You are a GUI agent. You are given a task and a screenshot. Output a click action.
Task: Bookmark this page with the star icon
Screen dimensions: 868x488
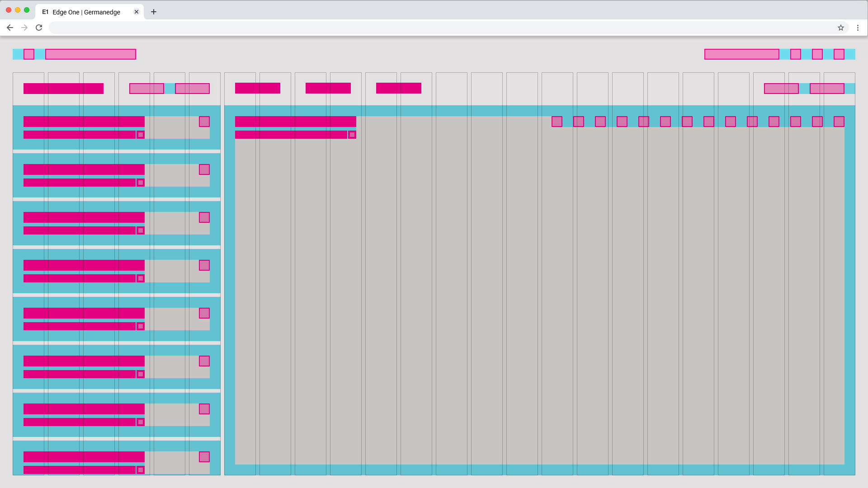(x=841, y=28)
